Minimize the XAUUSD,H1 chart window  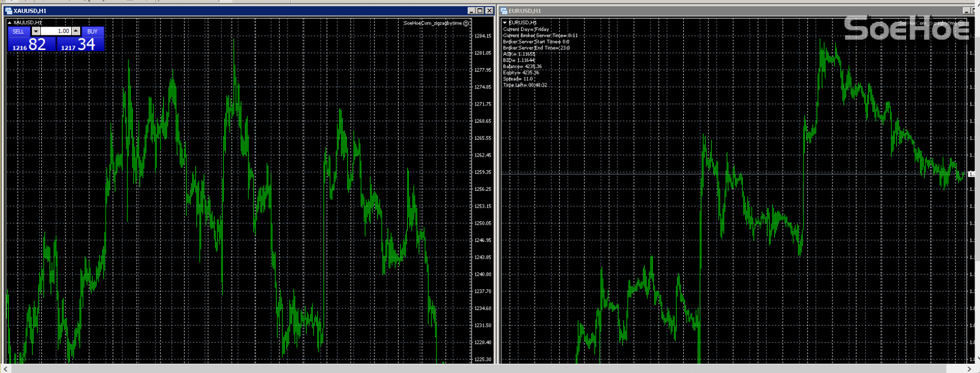pyautogui.click(x=471, y=11)
